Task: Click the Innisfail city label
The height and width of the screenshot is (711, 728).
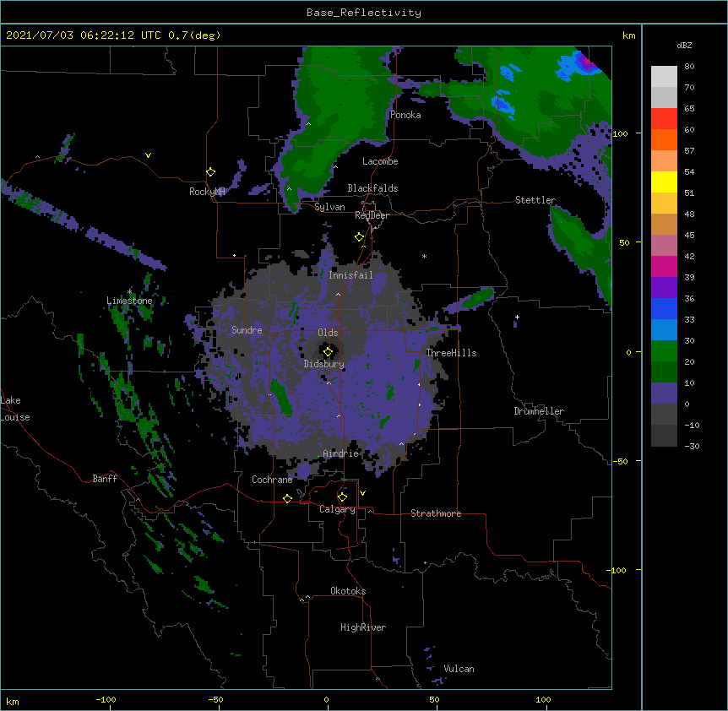Action: (350, 275)
